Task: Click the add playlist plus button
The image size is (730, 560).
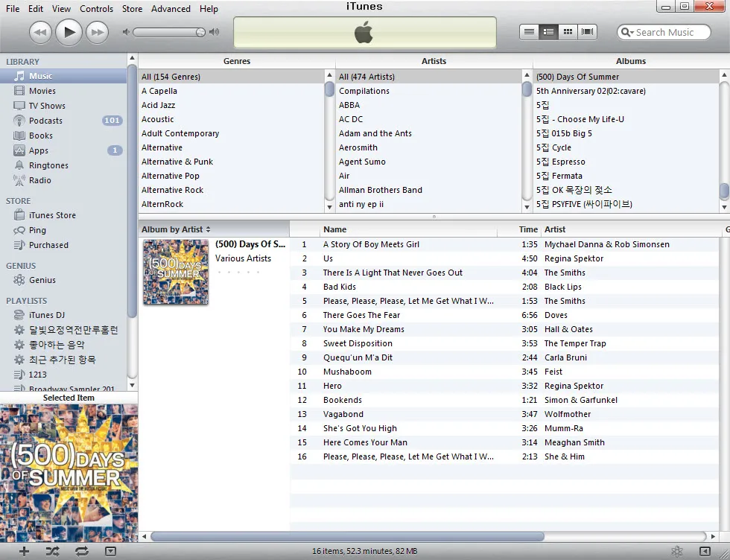Action: tap(24, 551)
